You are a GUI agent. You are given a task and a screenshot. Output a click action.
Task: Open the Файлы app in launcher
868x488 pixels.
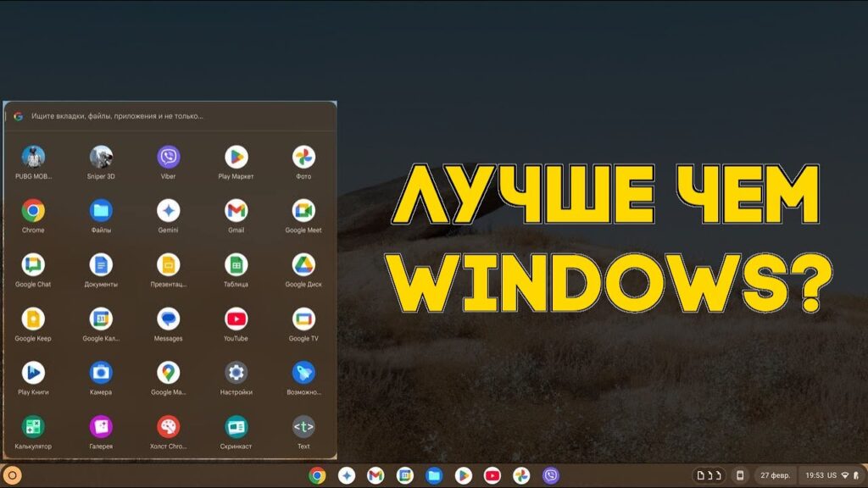101,211
